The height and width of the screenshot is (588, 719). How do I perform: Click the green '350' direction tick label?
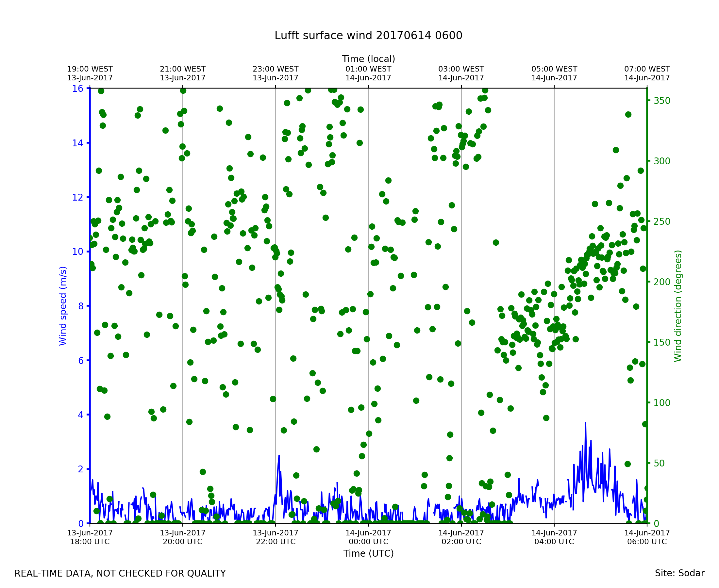pyautogui.click(x=662, y=101)
